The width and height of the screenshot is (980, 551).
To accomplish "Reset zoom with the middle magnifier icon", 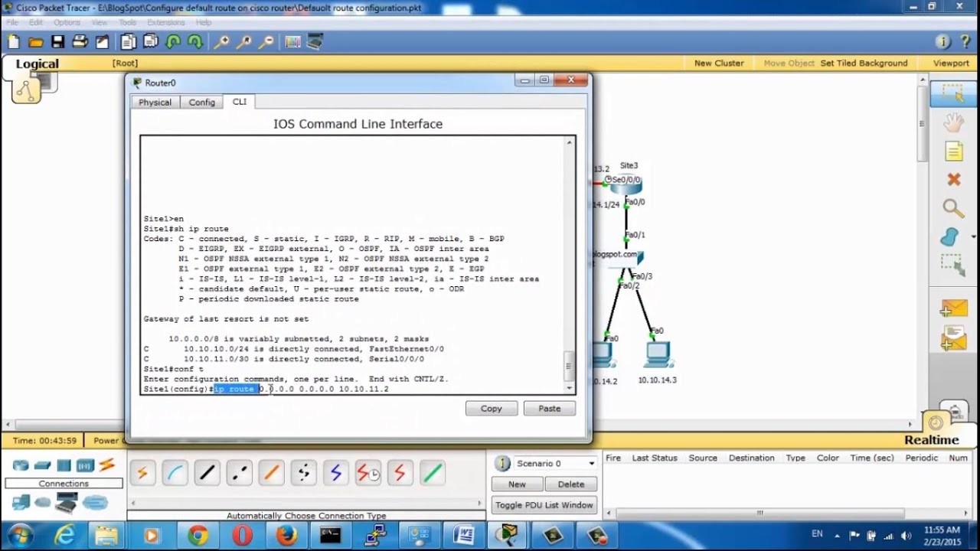I will 244,42.
